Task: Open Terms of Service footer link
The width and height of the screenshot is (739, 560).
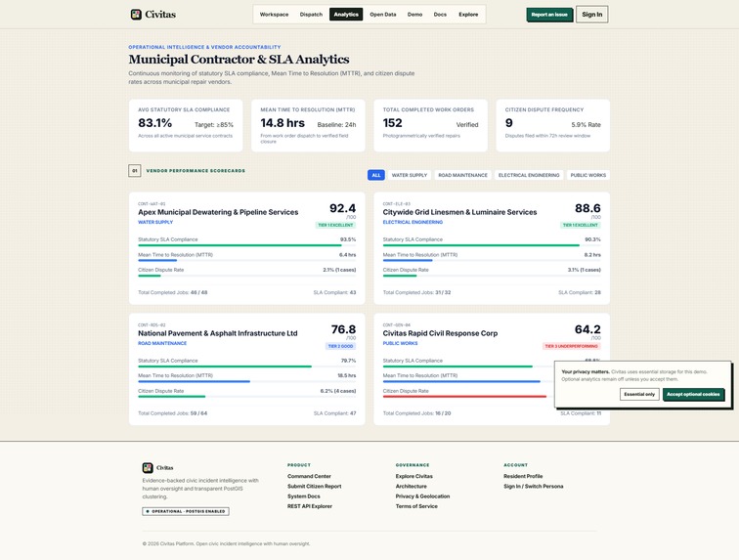Action: [416, 506]
